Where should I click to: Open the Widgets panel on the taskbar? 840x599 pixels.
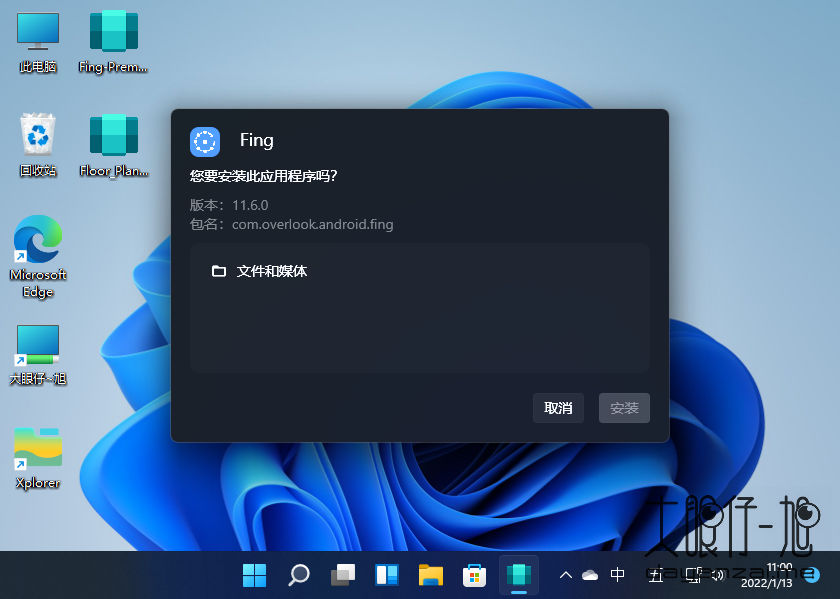[x=387, y=575]
